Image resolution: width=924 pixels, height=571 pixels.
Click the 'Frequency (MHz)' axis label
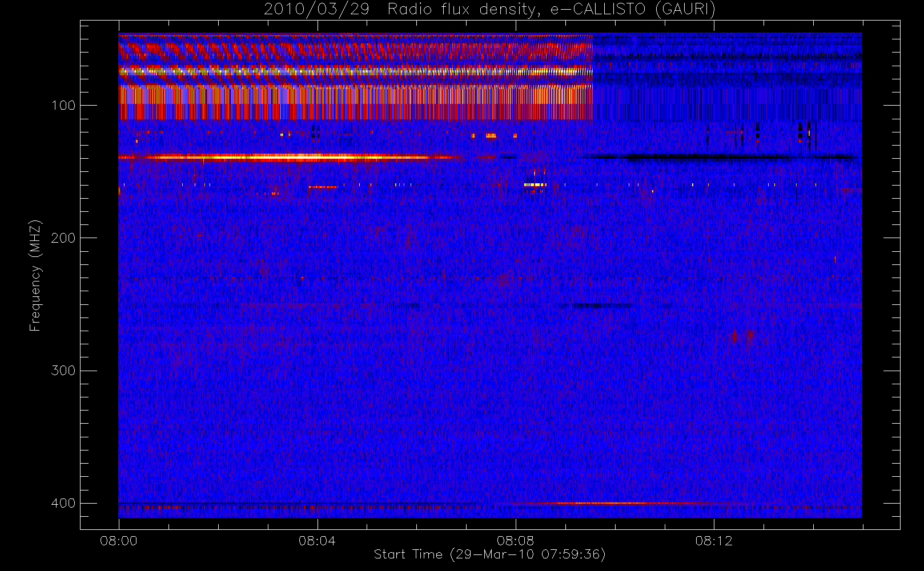click(x=35, y=275)
